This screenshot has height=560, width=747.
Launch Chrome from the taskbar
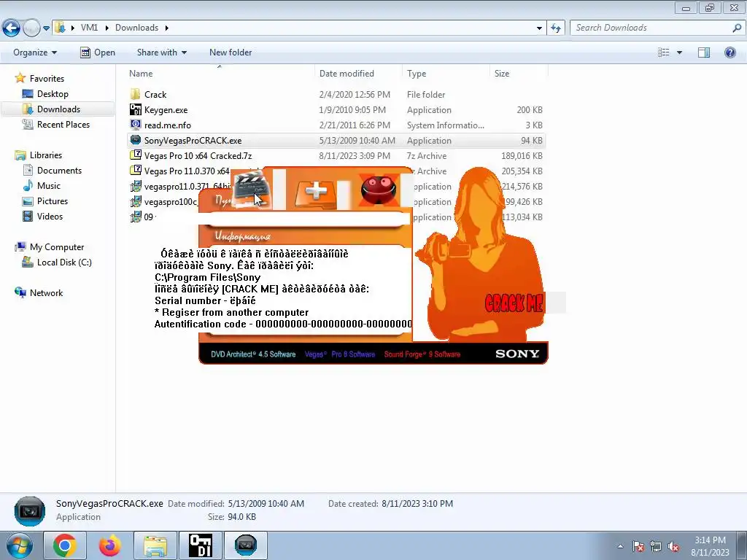[65, 545]
